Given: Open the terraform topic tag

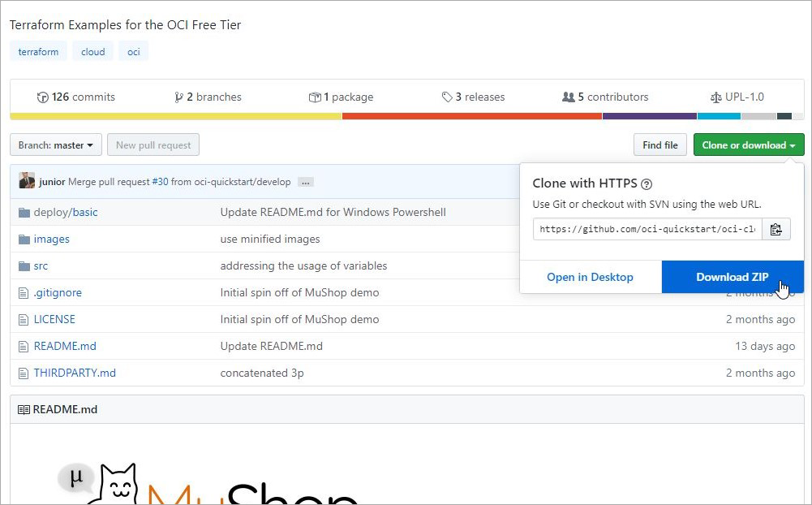Looking at the screenshot, I should pyautogui.click(x=38, y=51).
